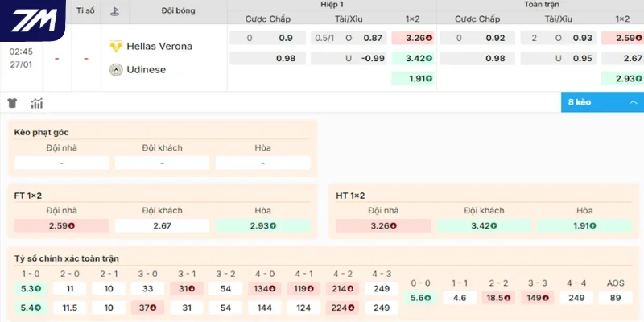Choose AOS odds 89

pos(615,298)
